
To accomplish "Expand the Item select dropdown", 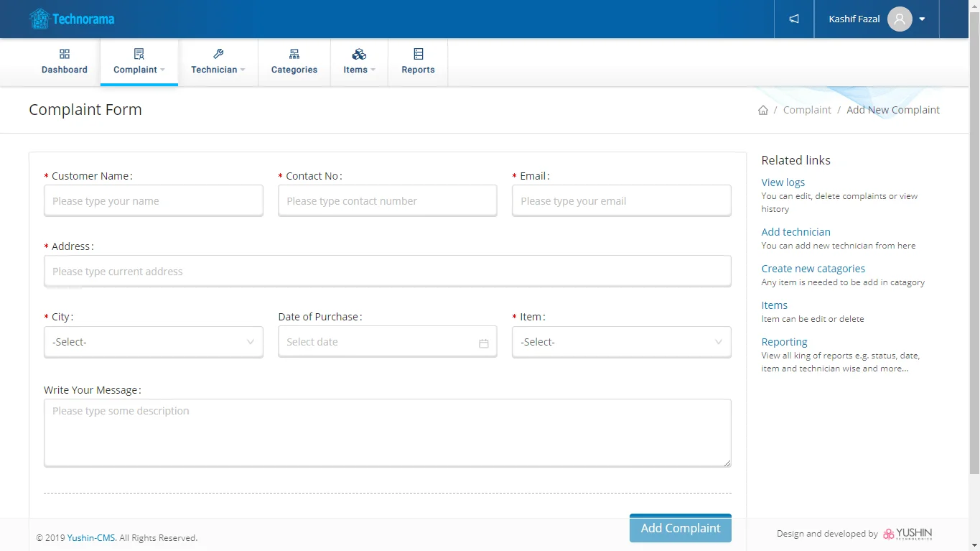I will click(x=621, y=342).
